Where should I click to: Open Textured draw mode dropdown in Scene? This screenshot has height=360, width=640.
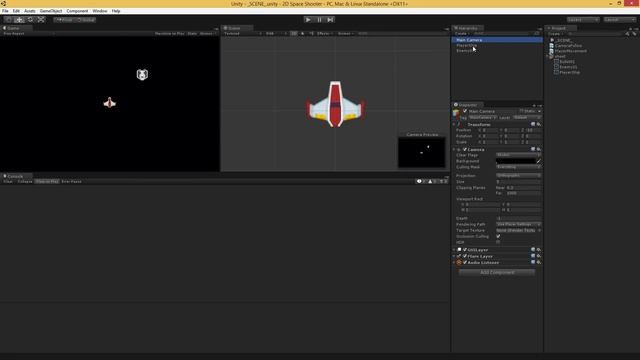point(243,33)
